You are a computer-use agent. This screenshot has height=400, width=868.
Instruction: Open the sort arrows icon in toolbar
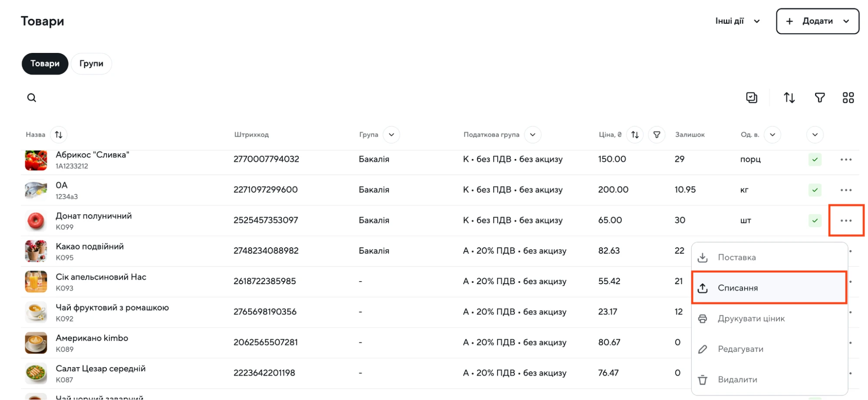[x=789, y=98]
